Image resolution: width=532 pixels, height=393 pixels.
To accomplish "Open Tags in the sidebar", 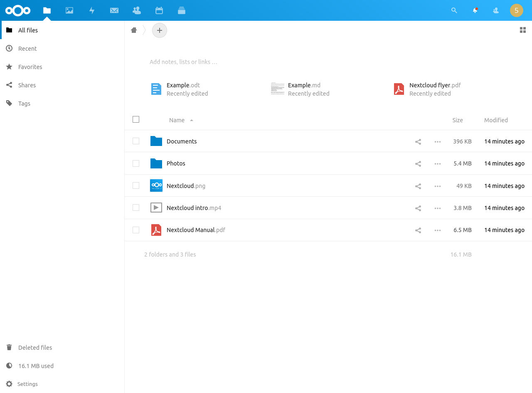I will click(62, 104).
